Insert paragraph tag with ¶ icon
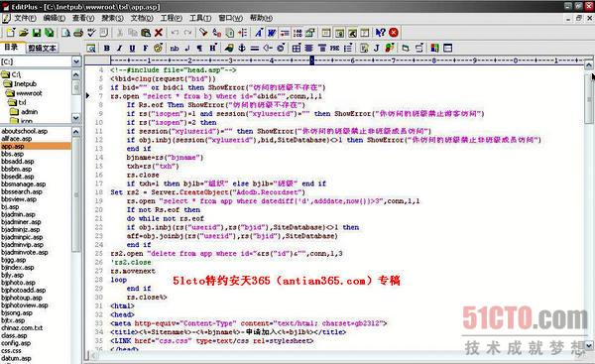Image resolution: width=595 pixels, height=364 pixels. (x=199, y=48)
